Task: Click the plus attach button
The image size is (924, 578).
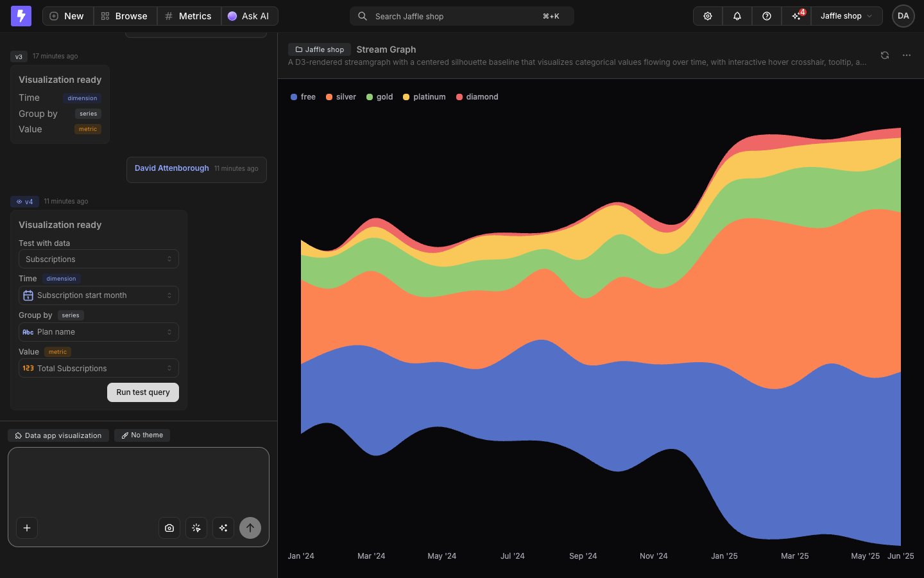Action: tap(27, 528)
